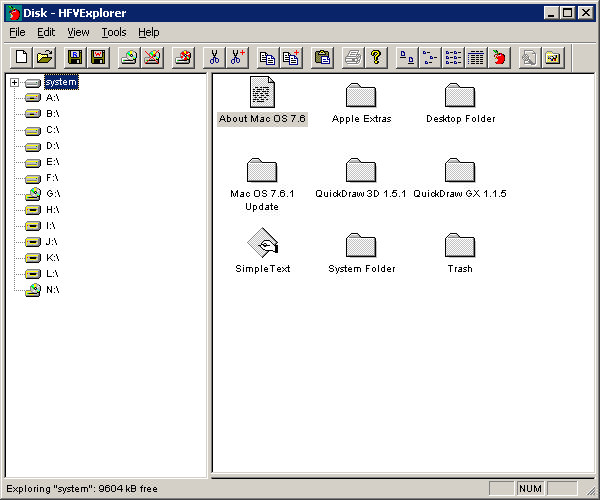The width and height of the screenshot is (600, 500).
Task: Click the New file toolbar icon
Action: [20, 58]
